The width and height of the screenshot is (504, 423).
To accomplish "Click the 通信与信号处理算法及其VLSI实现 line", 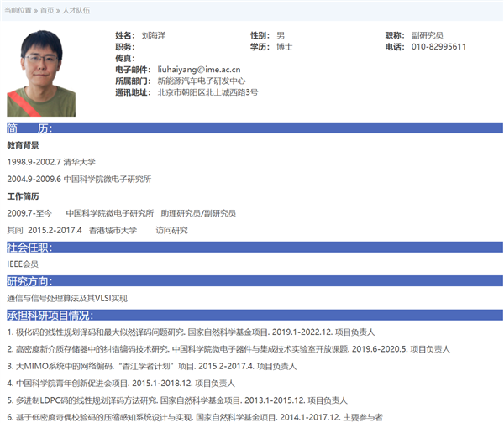I will click(x=67, y=299).
